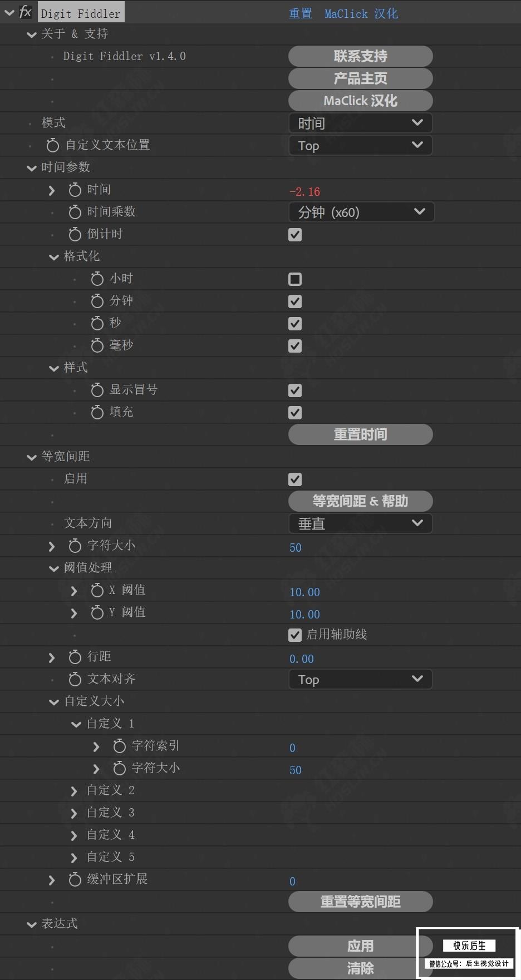Click the red 时间 value -2.16
The image size is (521, 980).
tap(305, 192)
